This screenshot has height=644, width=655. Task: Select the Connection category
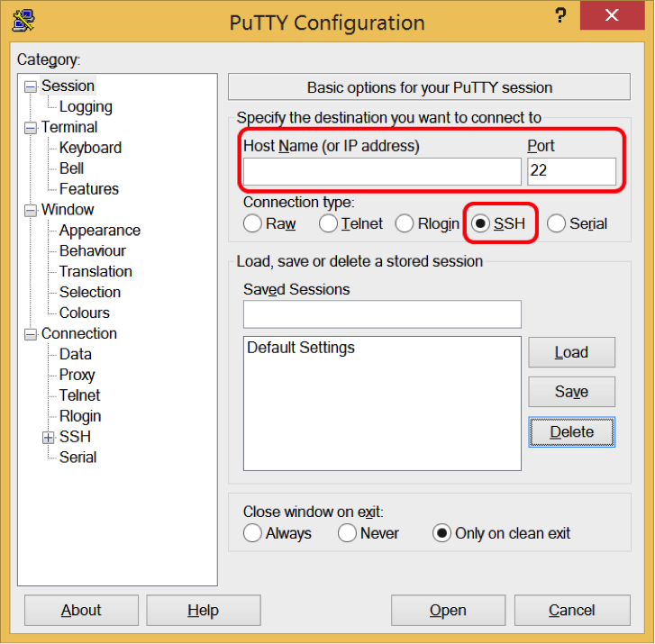tap(79, 333)
